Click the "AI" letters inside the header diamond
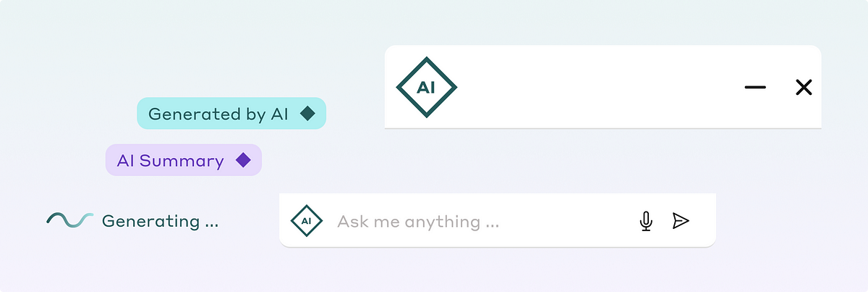868x292 pixels. [x=427, y=88]
